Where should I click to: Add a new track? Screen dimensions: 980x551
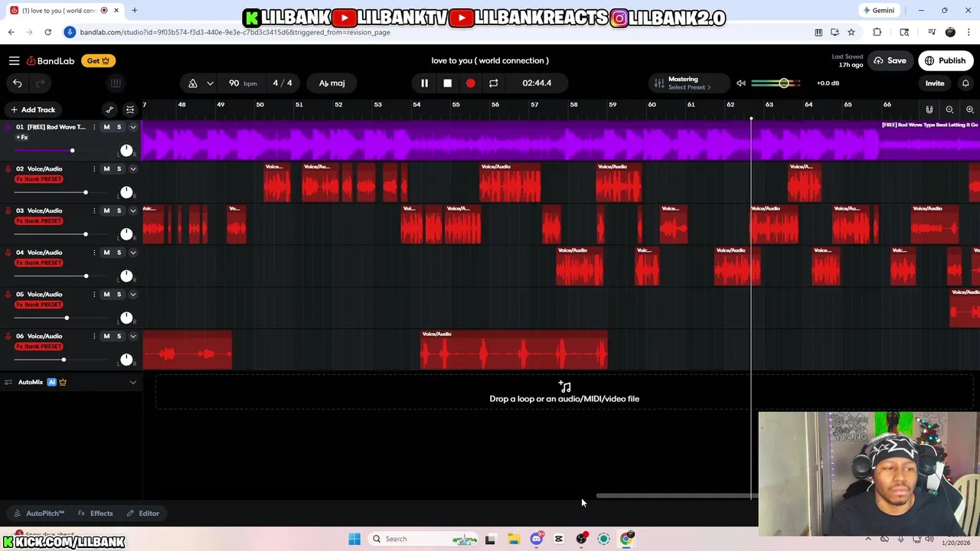point(33,109)
